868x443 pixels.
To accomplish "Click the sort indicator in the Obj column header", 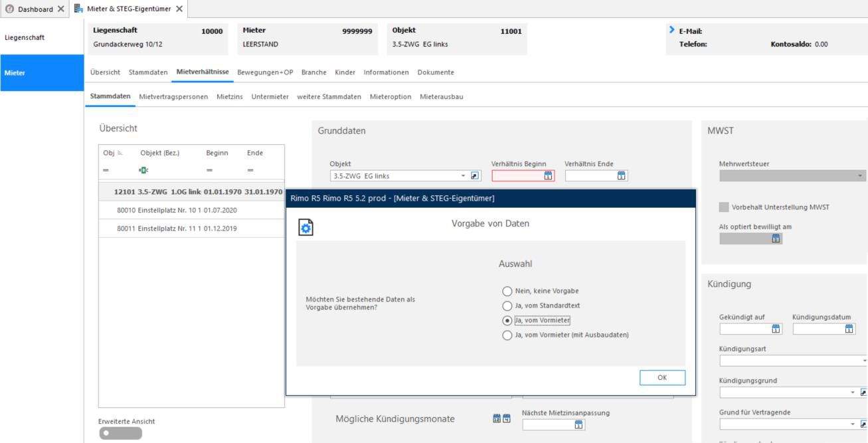I will (x=120, y=153).
